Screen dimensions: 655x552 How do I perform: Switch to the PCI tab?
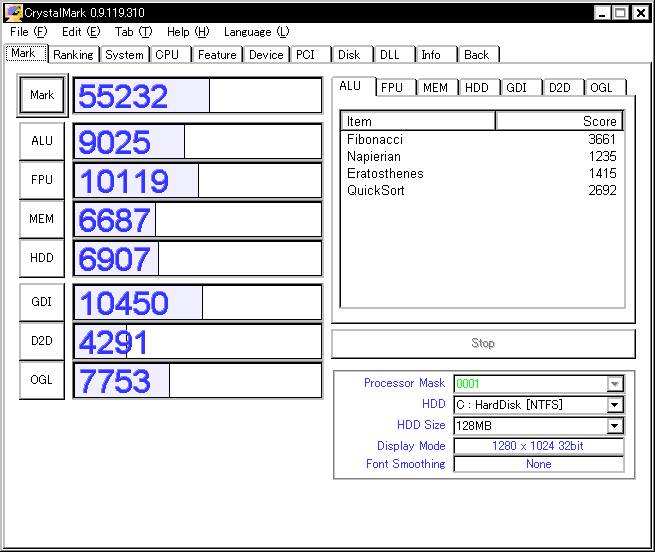[310, 54]
